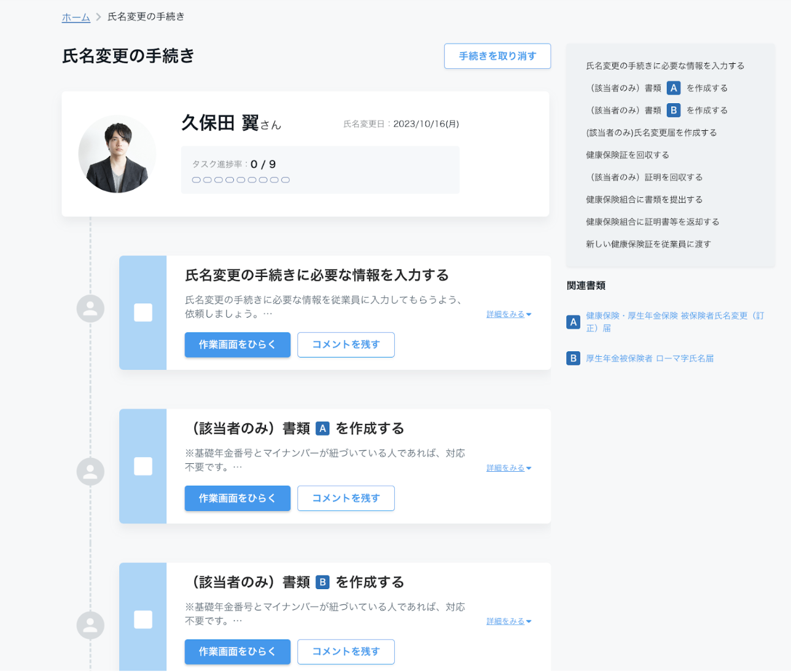Jump to (該当者のみ) 証明を回収する in sidebar
The height and width of the screenshot is (672, 791).
point(644,177)
